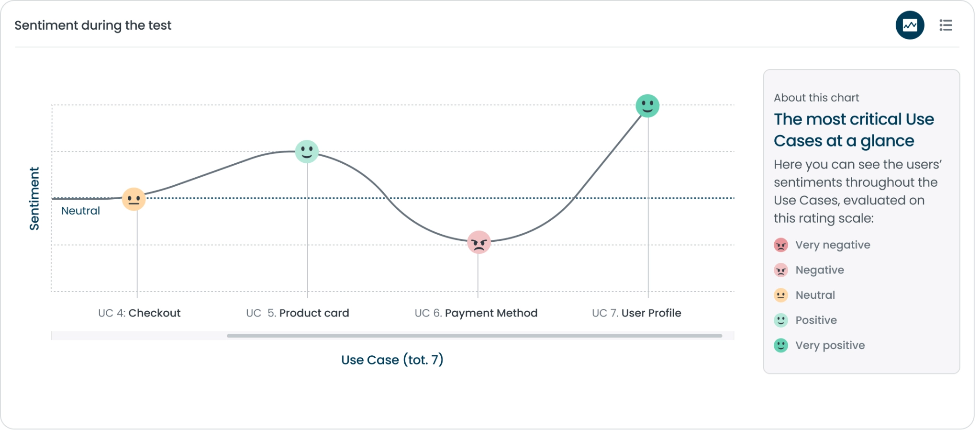Viewport: 980px width, 430px height.
Task: Select the UC 6 Payment Method label
Action: click(476, 313)
